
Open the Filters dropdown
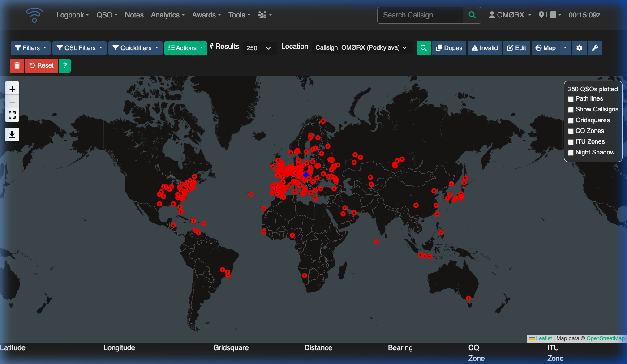[x=30, y=48]
